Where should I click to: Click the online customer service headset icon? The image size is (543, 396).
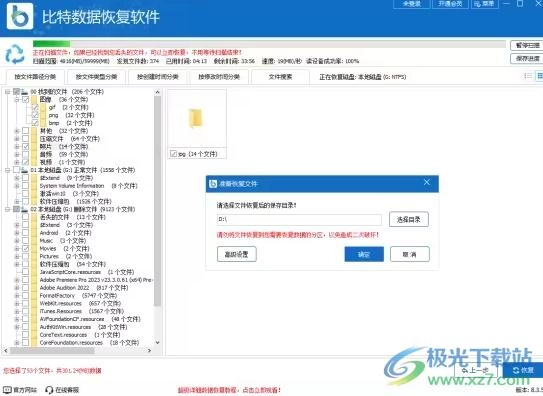click(49, 390)
